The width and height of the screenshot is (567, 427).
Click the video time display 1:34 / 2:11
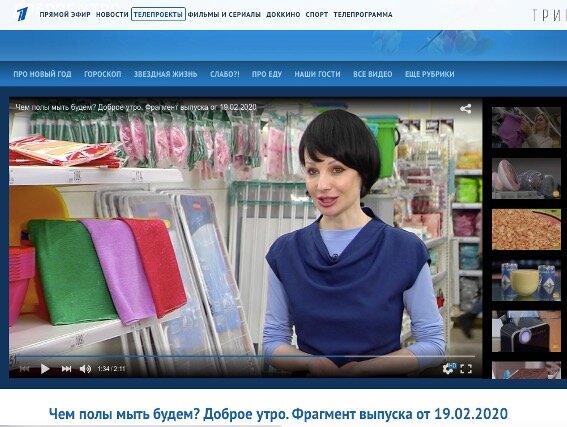pos(111,369)
